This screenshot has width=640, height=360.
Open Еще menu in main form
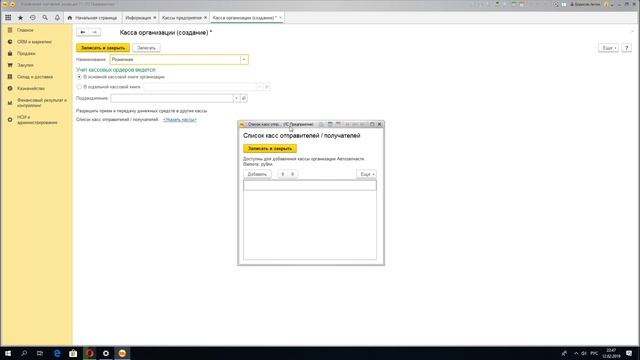tap(608, 48)
